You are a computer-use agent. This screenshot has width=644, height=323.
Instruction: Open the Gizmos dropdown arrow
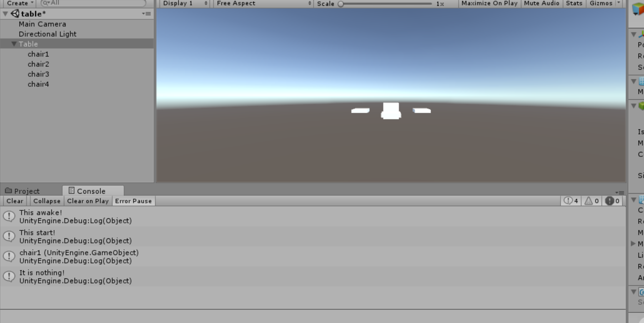[x=619, y=3]
